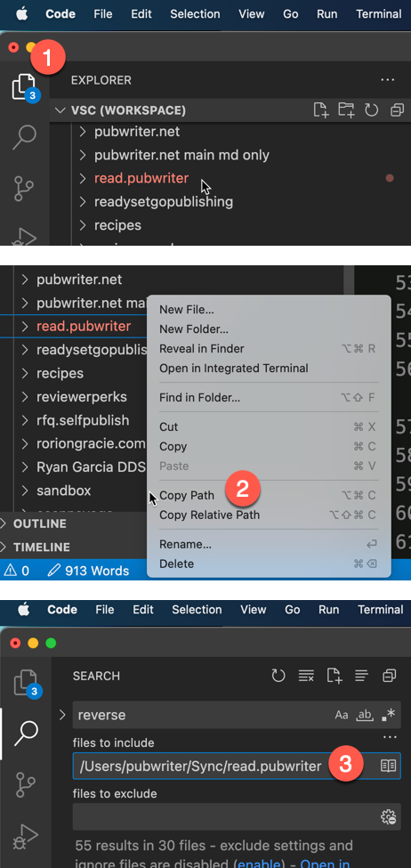411x868 pixels.
Task: Collapse all folders in the Explorer
Action: [x=397, y=110]
